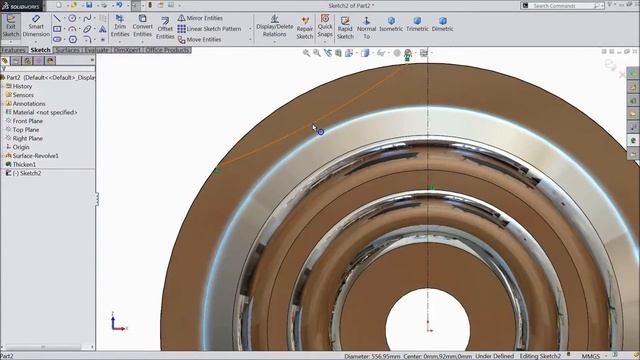Select Surface-Revolve1 feature
The width and height of the screenshot is (640, 360).
(x=32, y=156)
